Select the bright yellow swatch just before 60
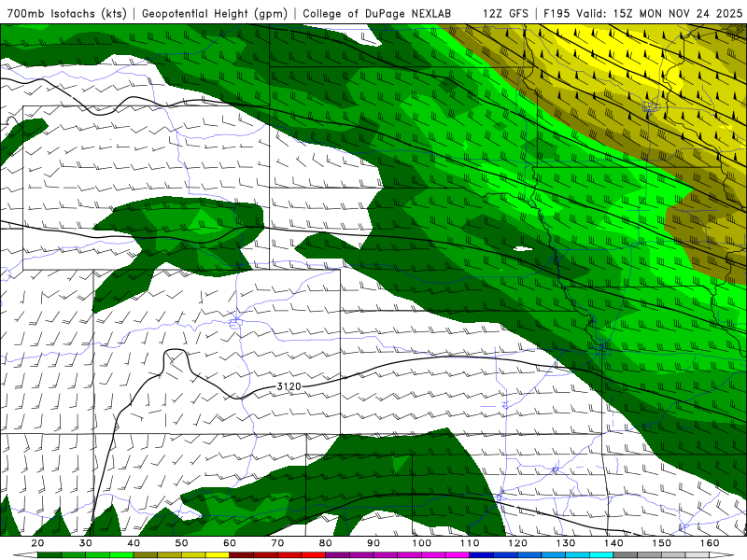 point(218,554)
